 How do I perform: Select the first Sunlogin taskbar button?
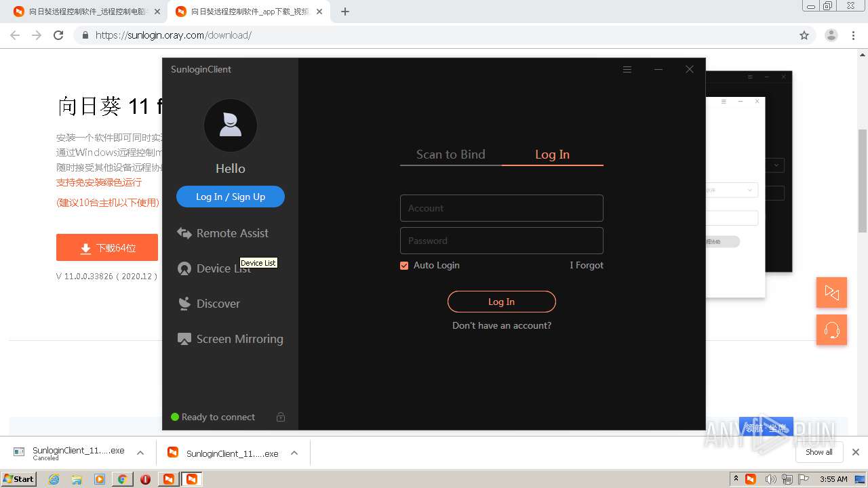click(168, 479)
